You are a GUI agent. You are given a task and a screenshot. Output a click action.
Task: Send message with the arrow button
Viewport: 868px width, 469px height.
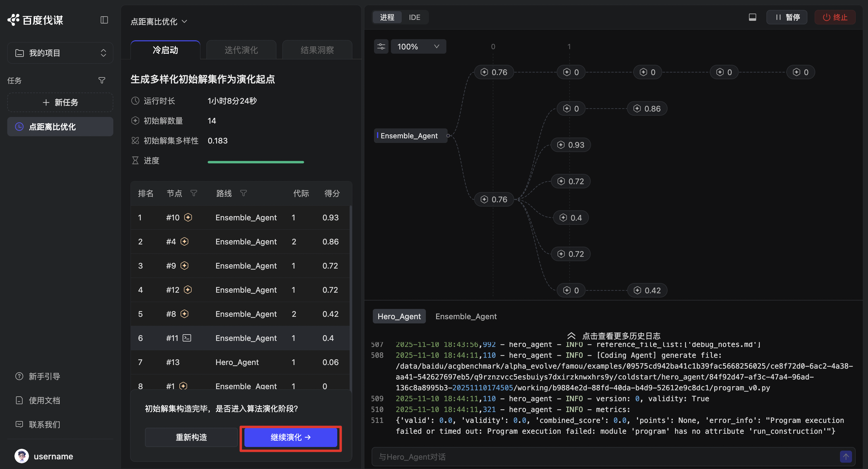(x=845, y=457)
